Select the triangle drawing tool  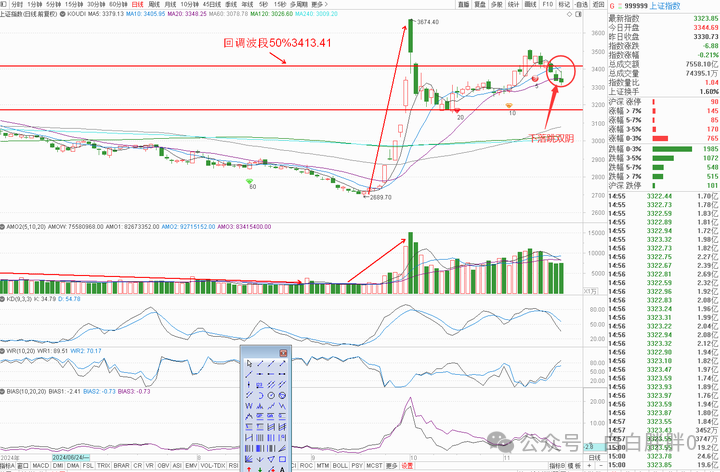coord(271,459)
